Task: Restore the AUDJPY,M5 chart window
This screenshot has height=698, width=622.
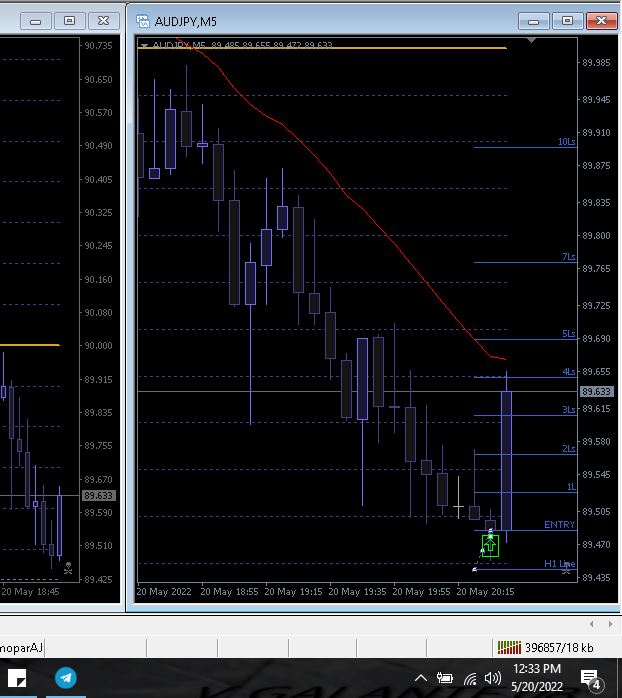Action: tap(567, 21)
